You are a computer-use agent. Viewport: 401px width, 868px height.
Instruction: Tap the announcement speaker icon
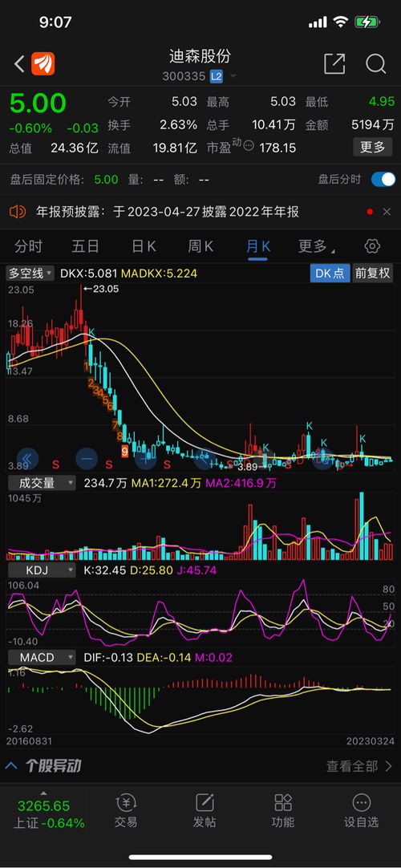click(18, 212)
